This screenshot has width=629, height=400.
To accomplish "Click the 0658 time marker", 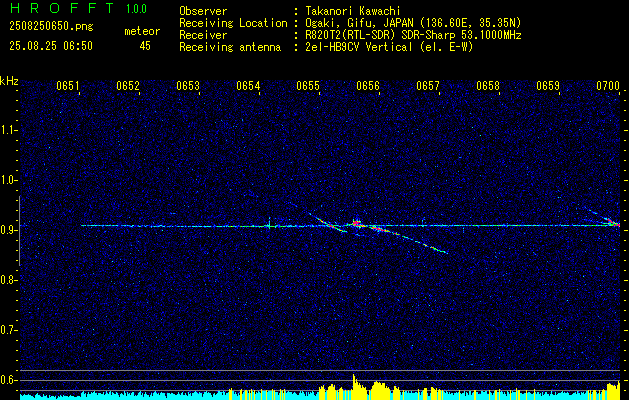I will click(x=487, y=85).
